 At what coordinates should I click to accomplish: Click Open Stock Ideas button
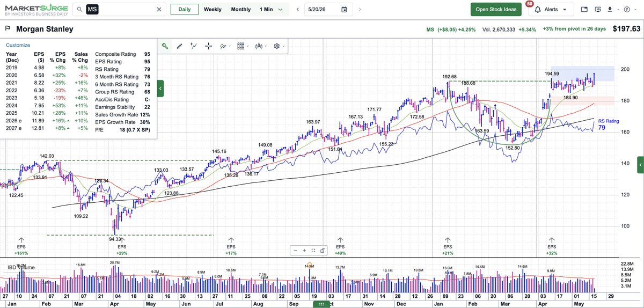click(x=496, y=10)
